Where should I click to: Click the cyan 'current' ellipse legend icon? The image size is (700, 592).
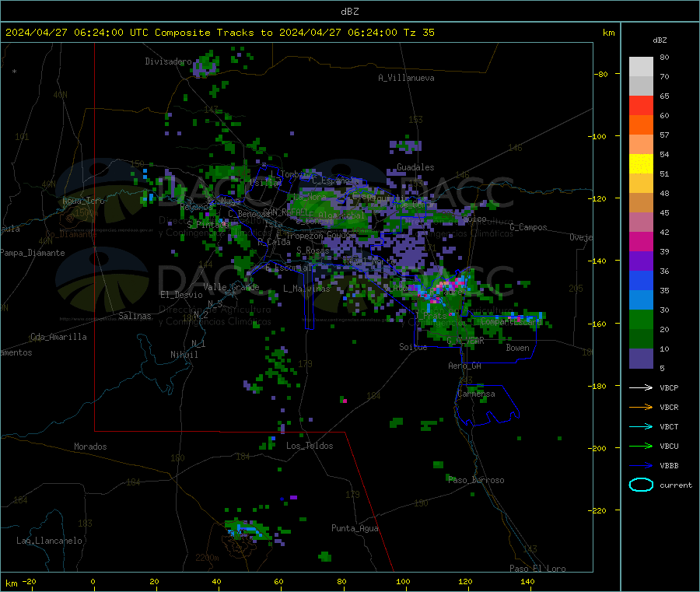pos(641,485)
